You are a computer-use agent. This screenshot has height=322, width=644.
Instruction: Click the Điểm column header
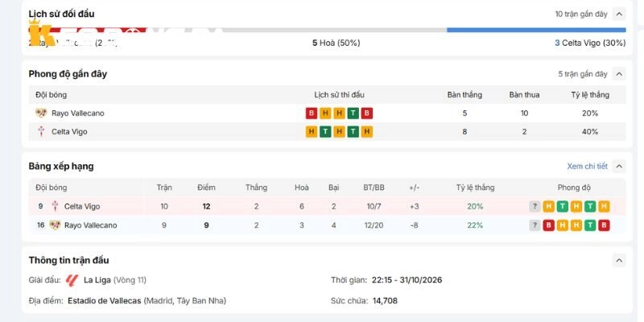click(206, 188)
